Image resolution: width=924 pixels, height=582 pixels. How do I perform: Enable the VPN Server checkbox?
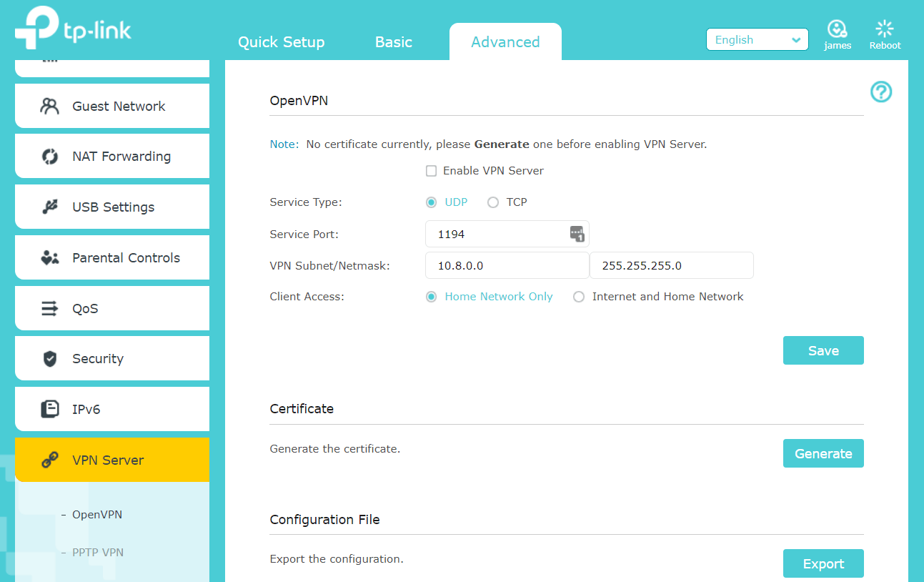[x=431, y=171]
